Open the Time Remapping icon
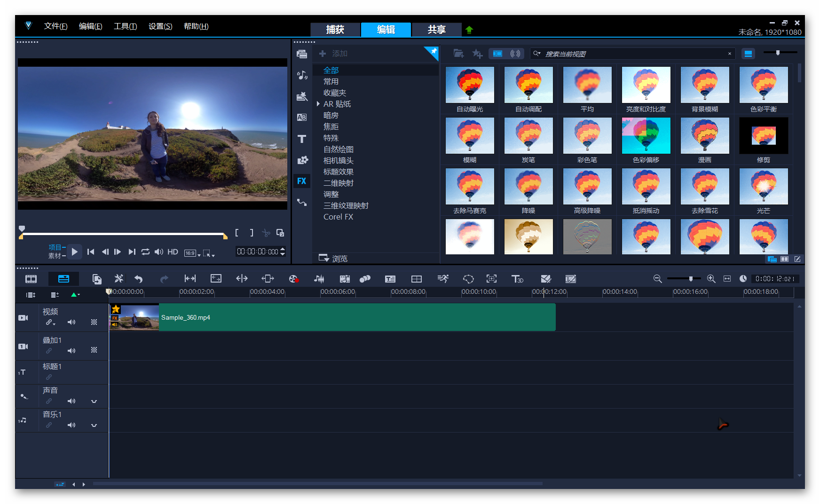Image resolution: width=820 pixels, height=504 pixels. coord(442,279)
